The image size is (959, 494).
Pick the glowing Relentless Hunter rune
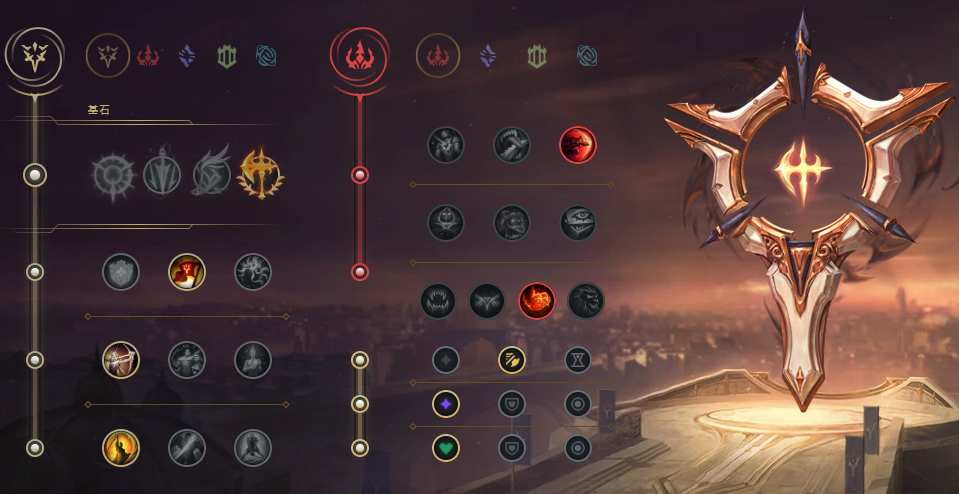coord(537,301)
